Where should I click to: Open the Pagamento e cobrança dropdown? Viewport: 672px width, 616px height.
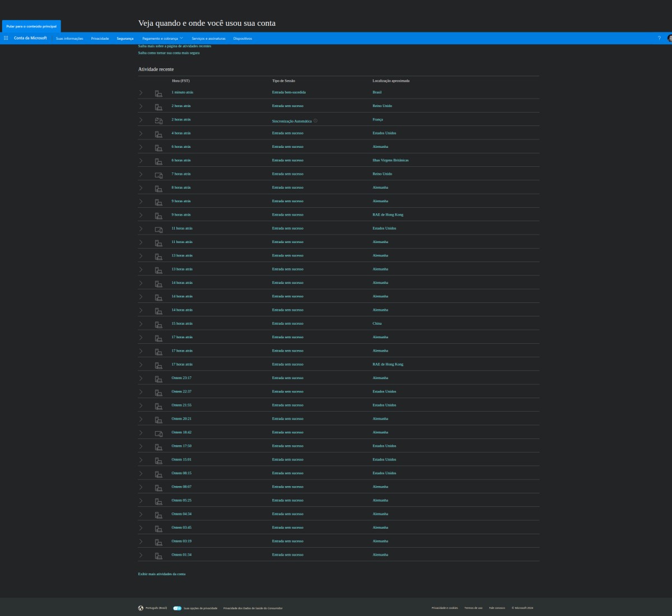(x=162, y=39)
